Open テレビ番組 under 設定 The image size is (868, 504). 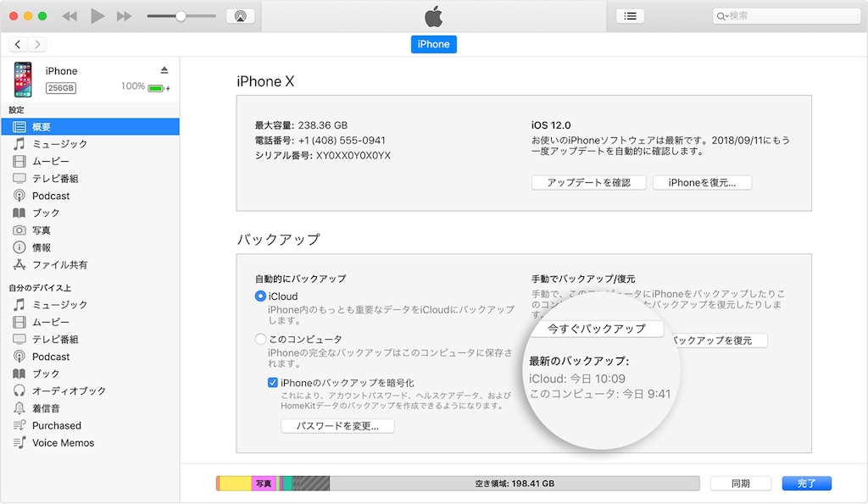[90, 178]
